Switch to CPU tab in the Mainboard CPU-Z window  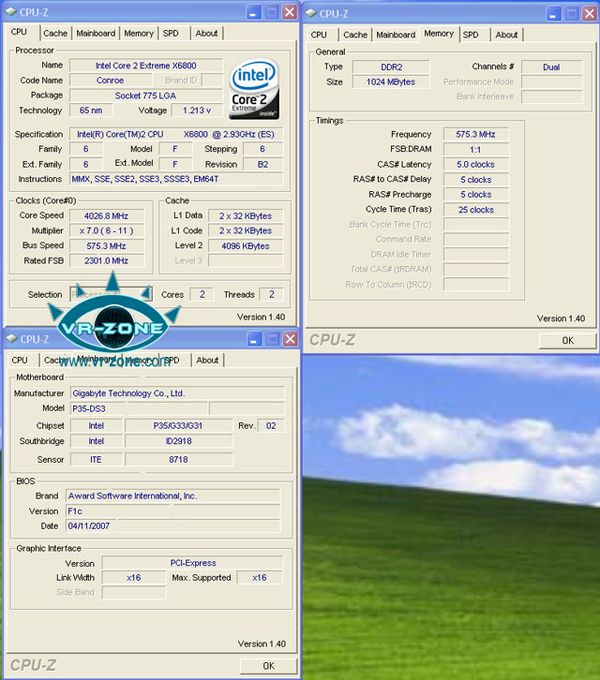pyautogui.click(x=20, y=360)
